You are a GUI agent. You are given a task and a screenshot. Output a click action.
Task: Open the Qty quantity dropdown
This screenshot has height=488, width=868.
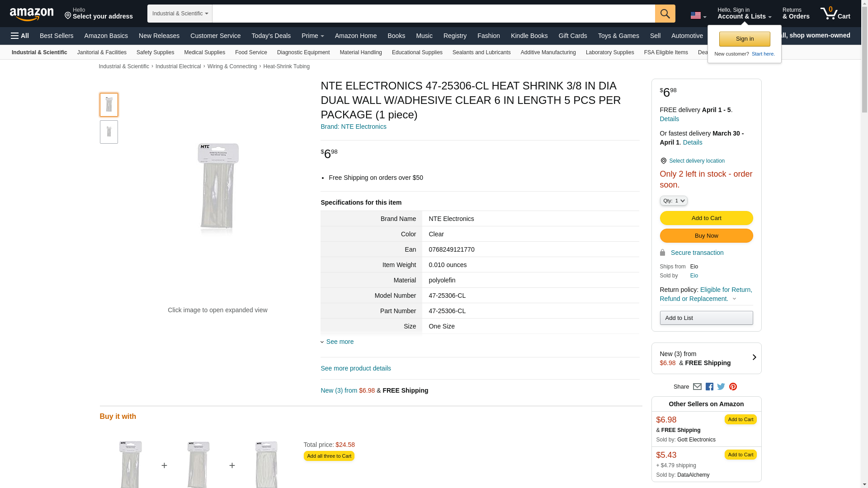[674, 201]
